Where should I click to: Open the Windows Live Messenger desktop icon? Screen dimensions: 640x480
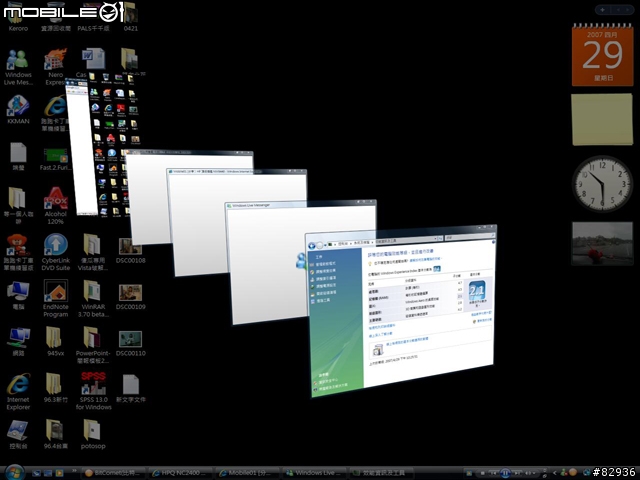click(18, 67)
